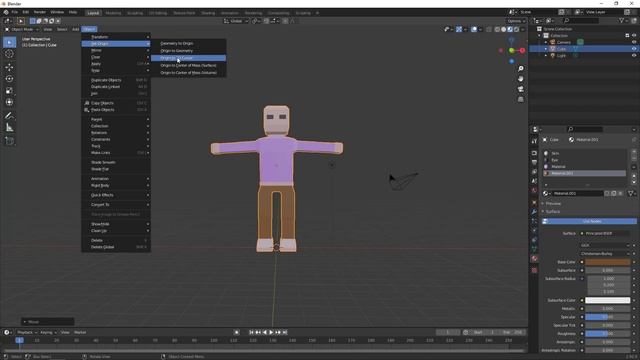640x360 pixels.
Task: Click Duplicate Objects in the Object menu
Action: (x=116, y=80)
